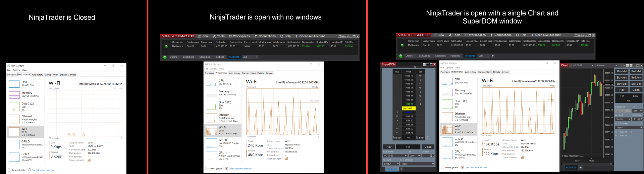Select GPU 1 entry showing 0% (48 °C)
644x174 pixels.
coord(25,157)
